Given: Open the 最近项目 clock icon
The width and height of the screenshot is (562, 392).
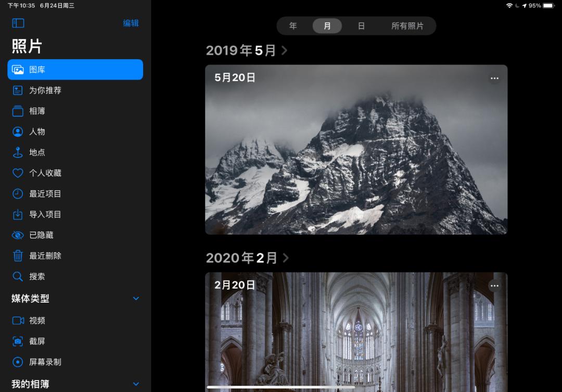Looking at the screenshot, I should point(18,194).
